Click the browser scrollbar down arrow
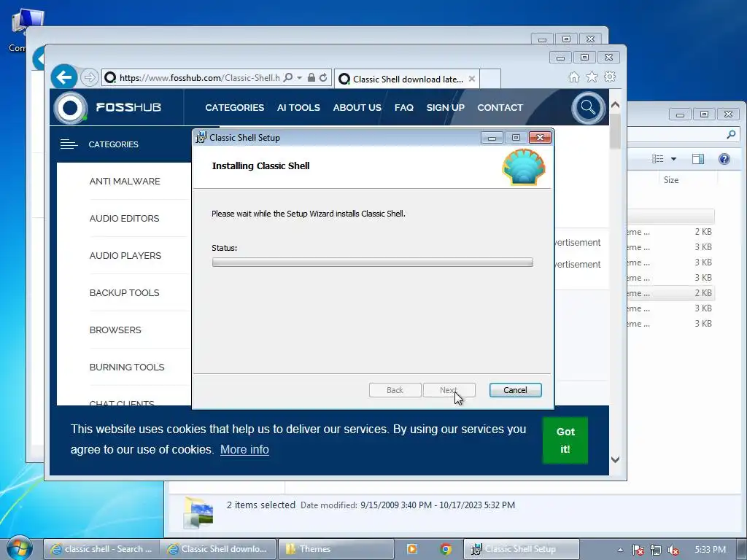The image size is (747, 560). coord(615,459)
